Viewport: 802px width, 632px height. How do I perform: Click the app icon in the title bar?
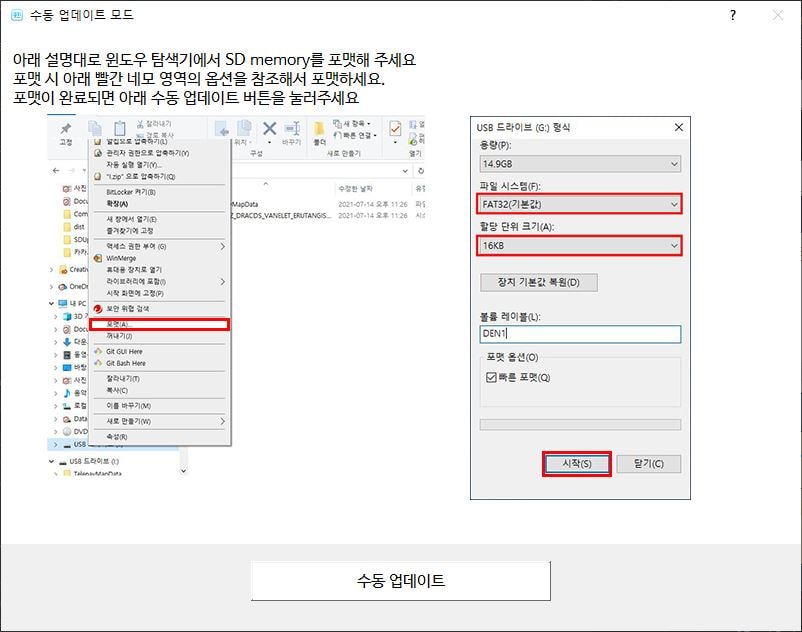coord(16,15)
